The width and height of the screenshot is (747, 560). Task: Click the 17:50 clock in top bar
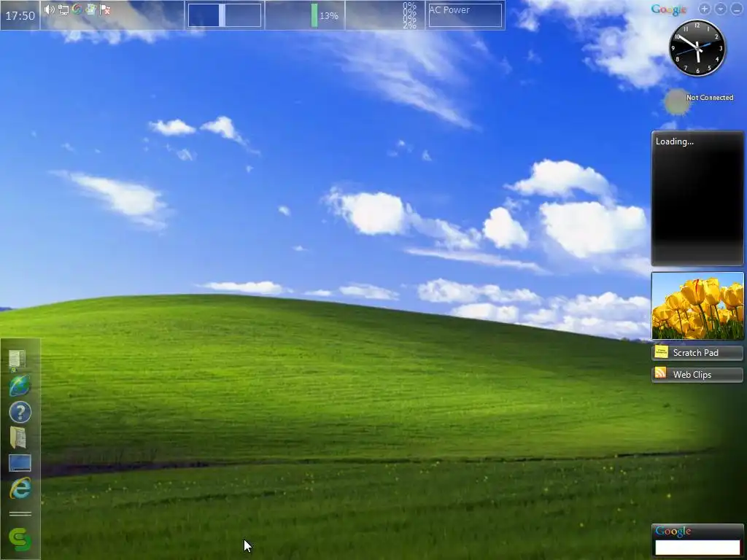click(x=20, y=15)
